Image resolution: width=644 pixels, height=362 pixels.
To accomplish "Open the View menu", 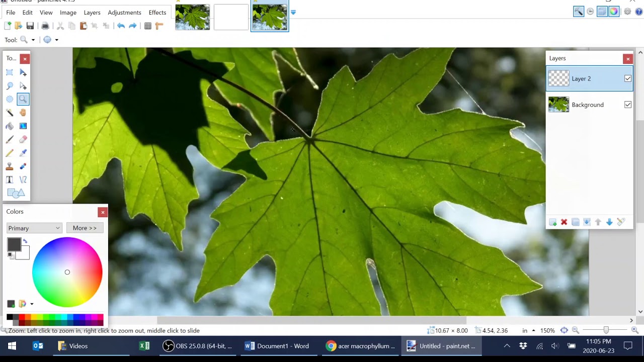I will (46, 13).
